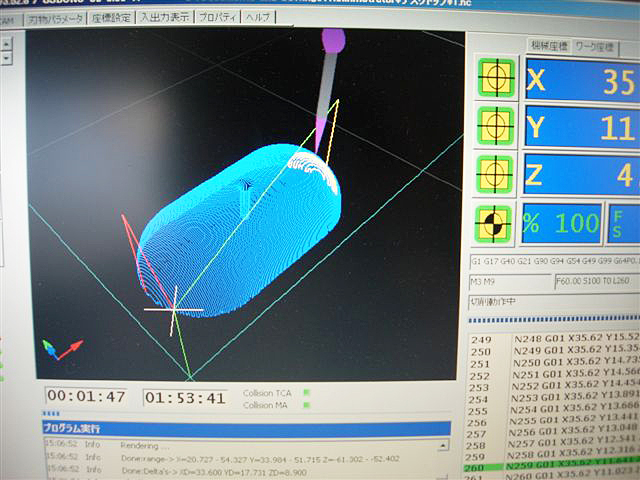The image size is (640, 480).
Task: Click the Z axis zero crosshair icon
Action: pyautogui.click(x=495, y=173)
